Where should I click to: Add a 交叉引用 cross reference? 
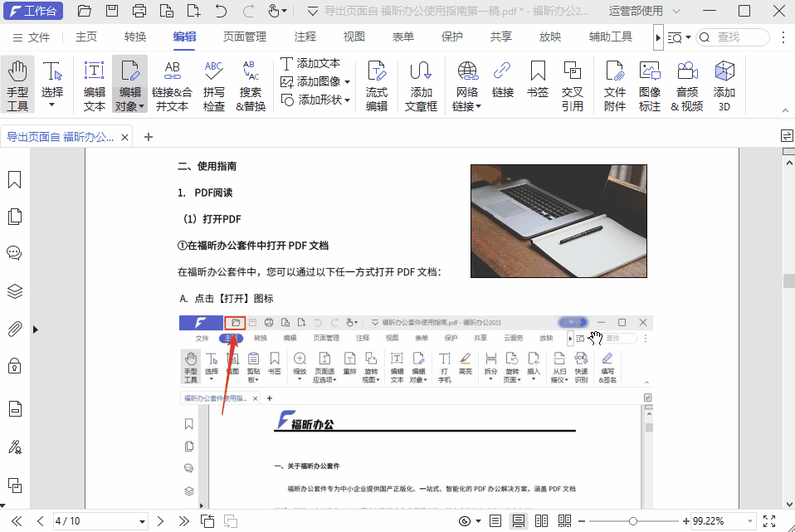[x=573, y=82]
